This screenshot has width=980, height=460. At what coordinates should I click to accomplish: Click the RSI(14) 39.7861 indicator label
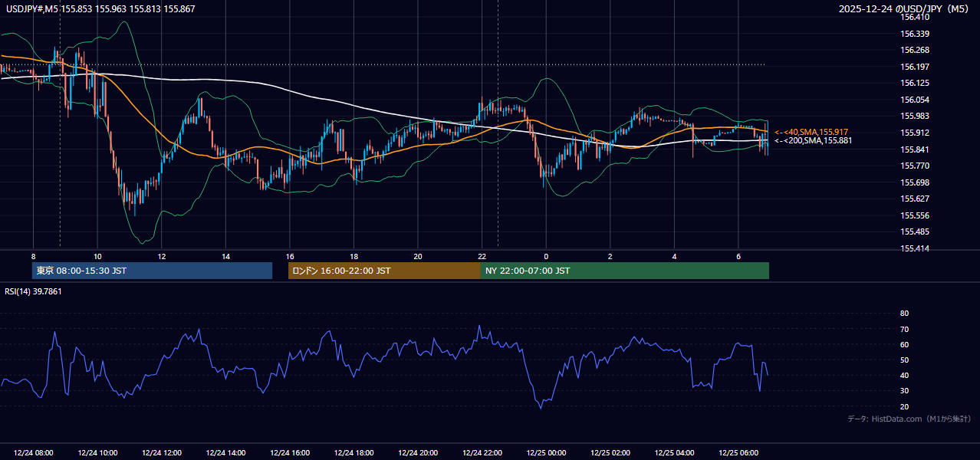click(x=33, y=291)
